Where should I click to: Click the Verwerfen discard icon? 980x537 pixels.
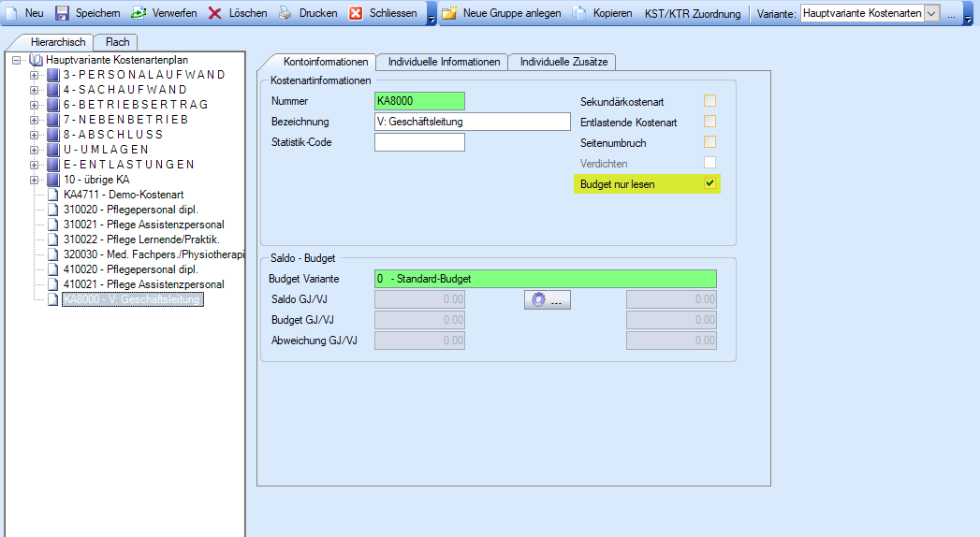pos(138,13)
